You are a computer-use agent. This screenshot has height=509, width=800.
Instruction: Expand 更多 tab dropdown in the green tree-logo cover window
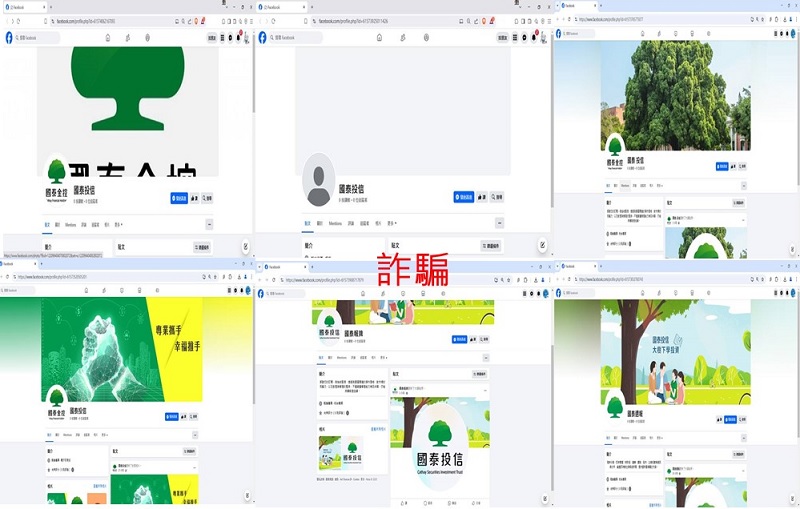coord(118,224)
